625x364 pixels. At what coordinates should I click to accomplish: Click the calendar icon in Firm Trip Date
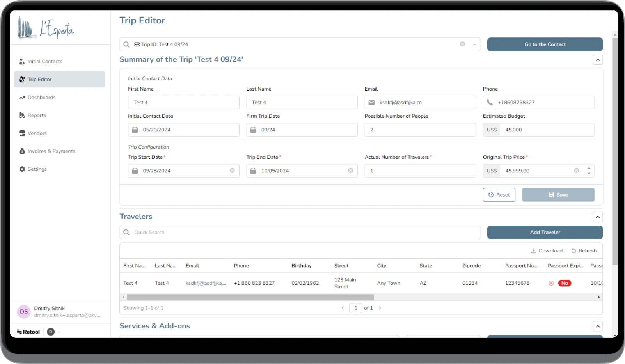coord(253,130)
